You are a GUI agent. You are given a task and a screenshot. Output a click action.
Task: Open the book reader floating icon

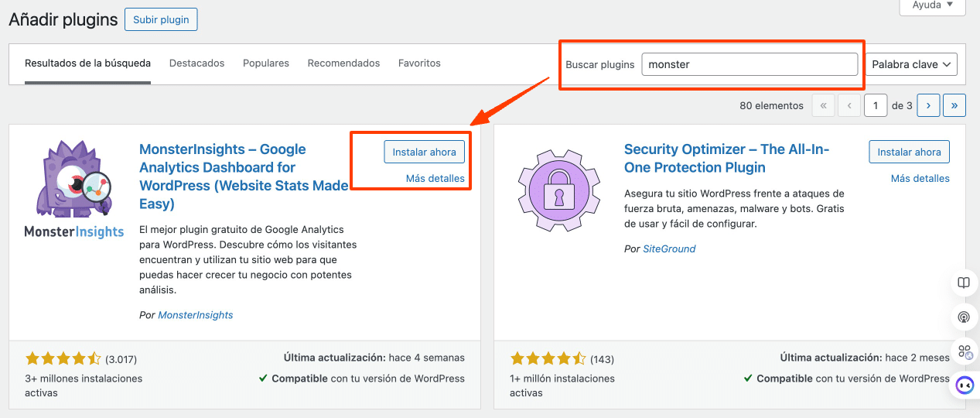[x=964, y=283]
